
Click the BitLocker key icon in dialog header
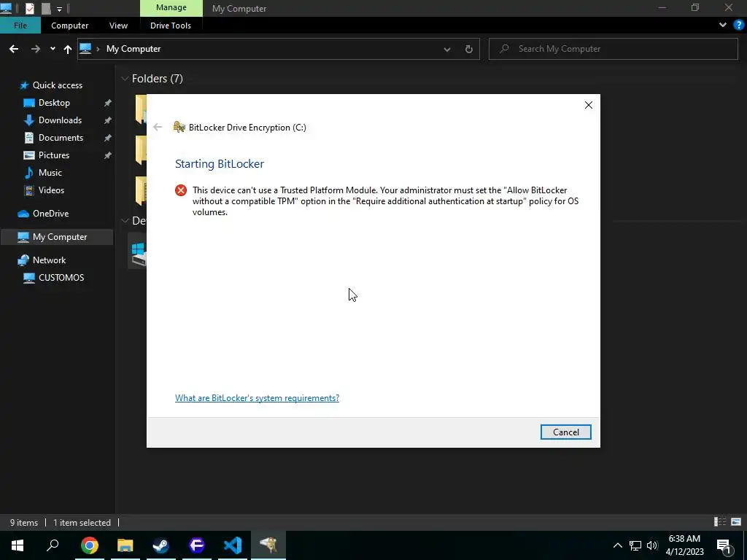pos(179,127)
